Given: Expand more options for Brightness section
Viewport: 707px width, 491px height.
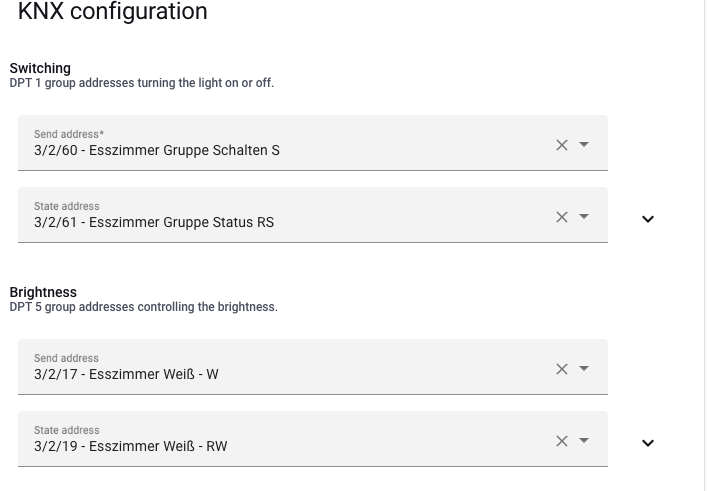Looking at the screenshot, I should (x=647, y=443).
